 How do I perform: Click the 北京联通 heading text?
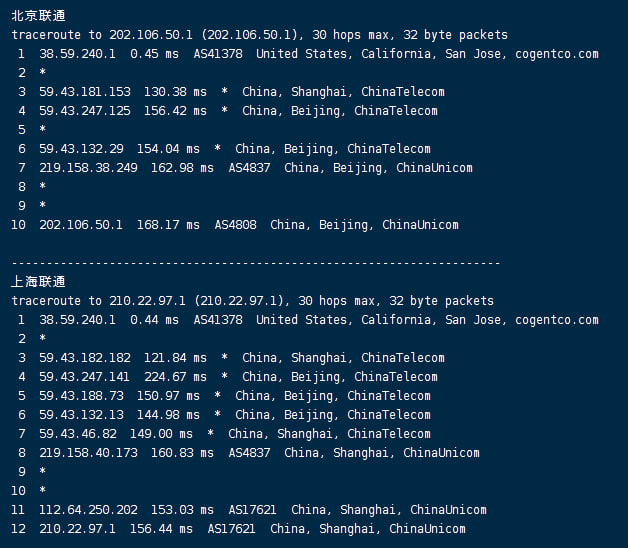click(40, 15)
